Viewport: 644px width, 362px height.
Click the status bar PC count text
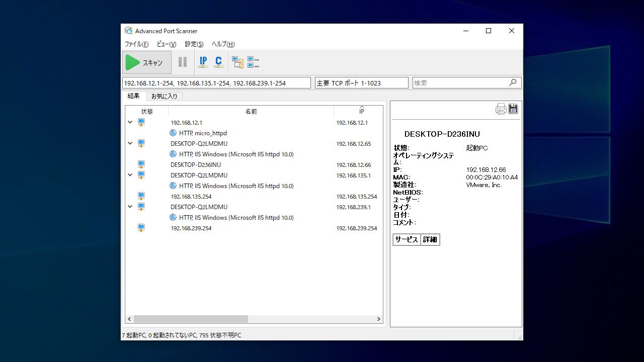click(182, 335)
